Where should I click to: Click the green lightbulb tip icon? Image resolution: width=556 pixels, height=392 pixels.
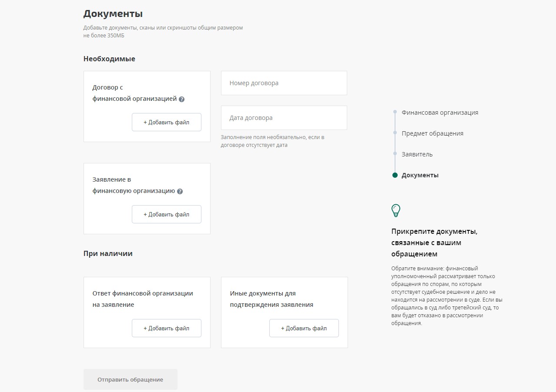coord(395,211)
